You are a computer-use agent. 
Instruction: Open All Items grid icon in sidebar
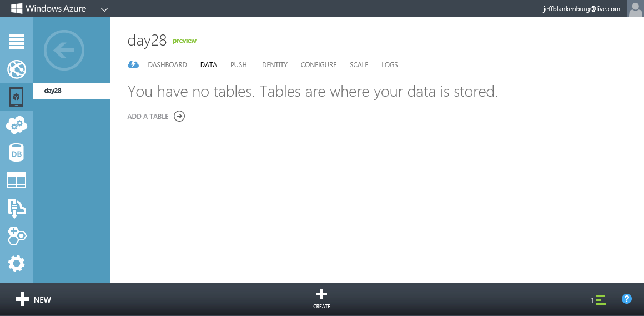click(x=17, y=42)
